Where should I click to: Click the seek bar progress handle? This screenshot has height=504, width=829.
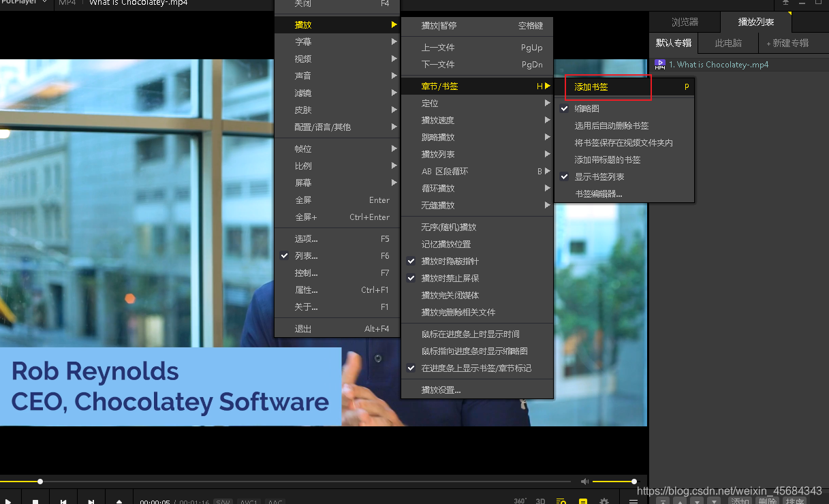[40, 482]
